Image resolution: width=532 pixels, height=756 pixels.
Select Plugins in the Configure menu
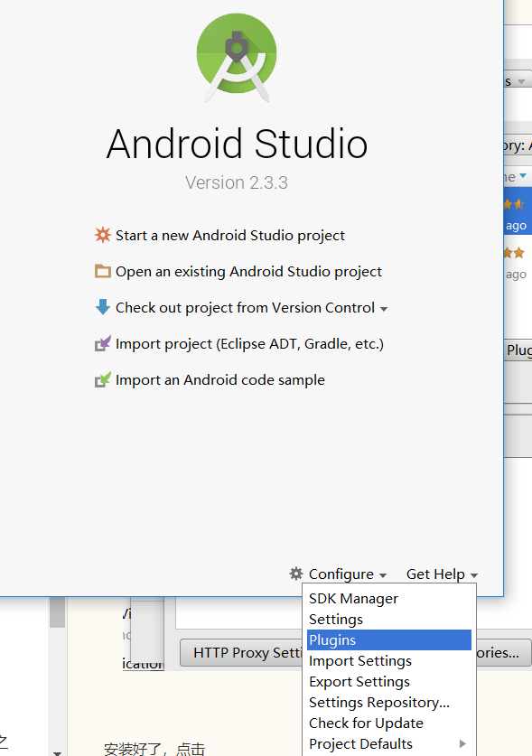[389, 639]
